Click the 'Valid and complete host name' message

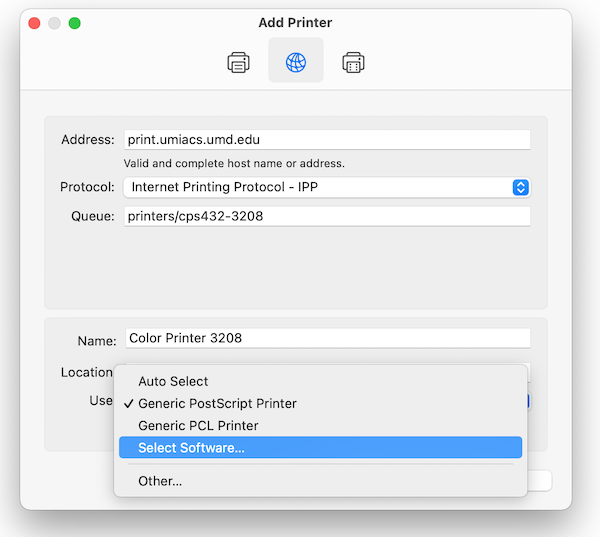click(x=234, y=163)
